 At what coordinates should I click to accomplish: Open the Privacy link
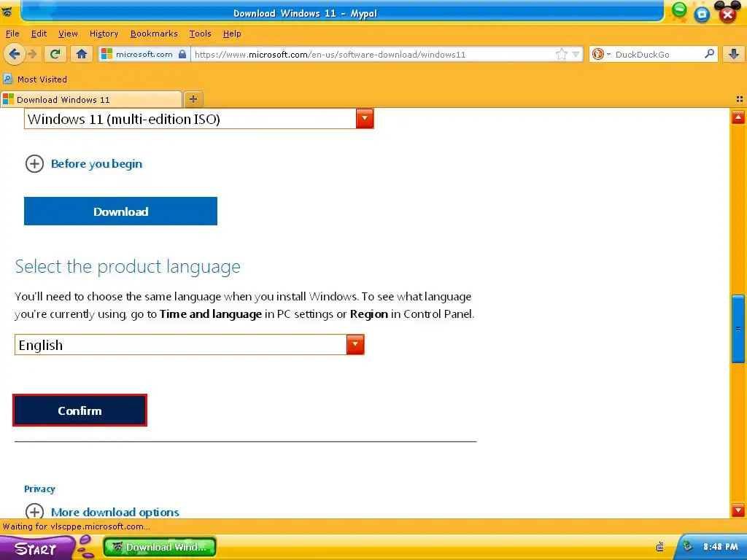(x=39, y=489)
